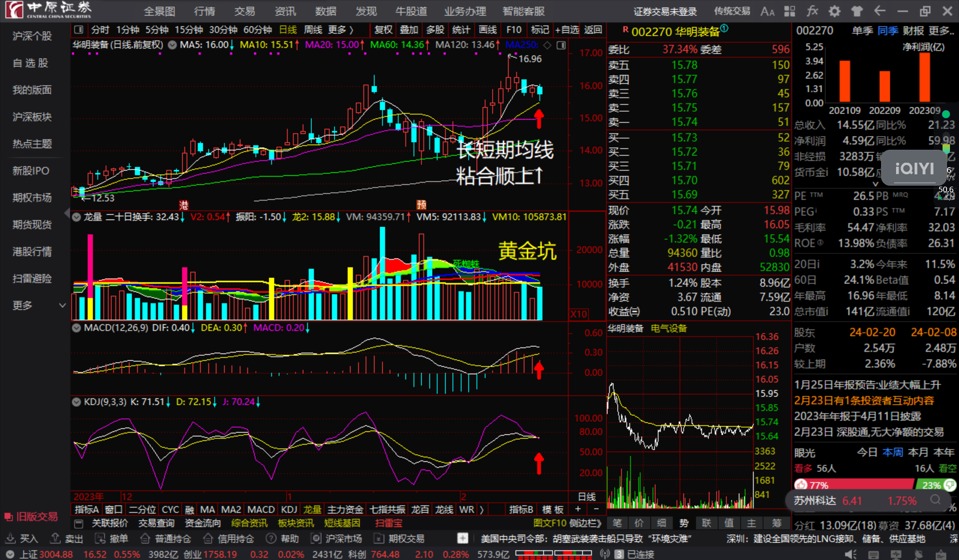Image resolution: width=959 pixels, height=560 pixels.
Task: Click the shirt skin theme icon
Action: [x=857, y=11]
